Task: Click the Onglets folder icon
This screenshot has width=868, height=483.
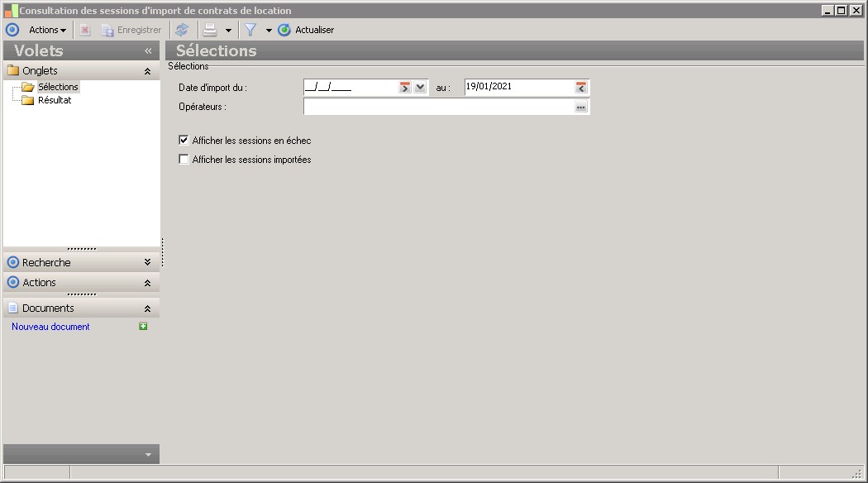Action: click(13, 70)
